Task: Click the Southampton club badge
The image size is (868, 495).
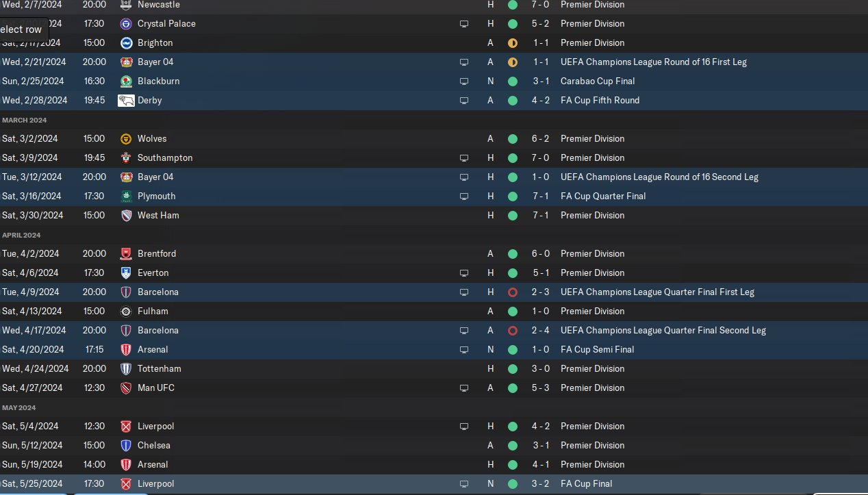Action: 126,157
